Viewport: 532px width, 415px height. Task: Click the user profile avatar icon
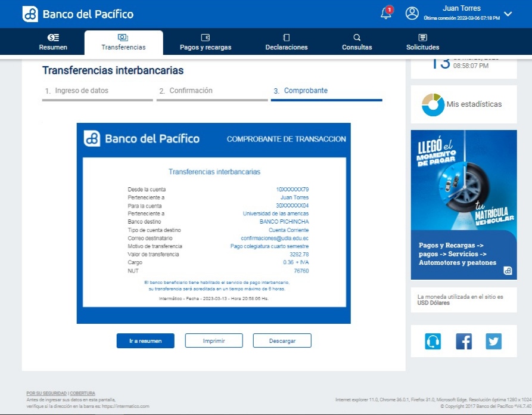coord(412,14)
